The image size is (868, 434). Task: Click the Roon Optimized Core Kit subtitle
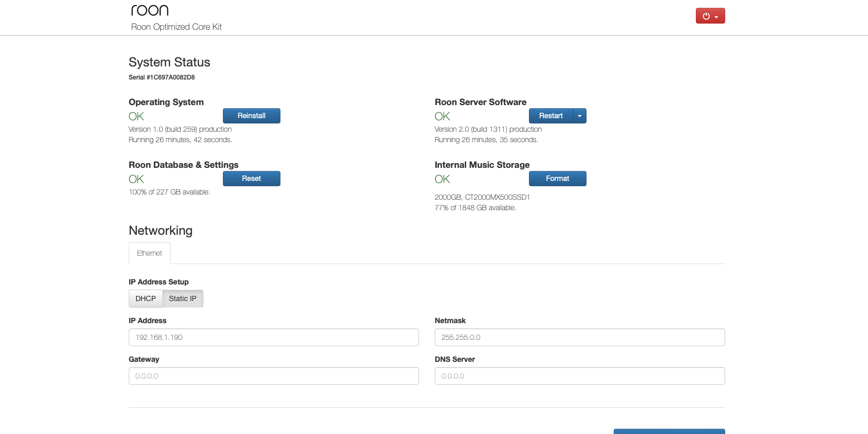[x=176, y=27]
